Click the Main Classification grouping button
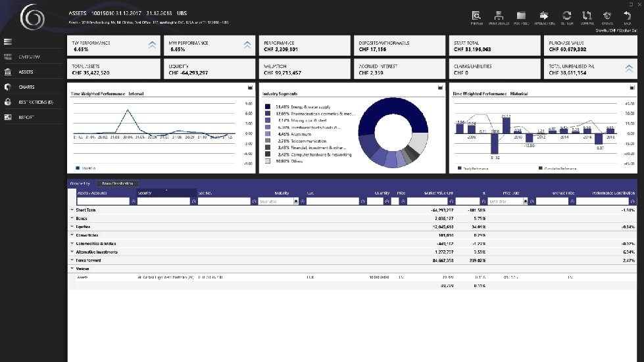This screenshot has height=362, width=644. (118, 183)
